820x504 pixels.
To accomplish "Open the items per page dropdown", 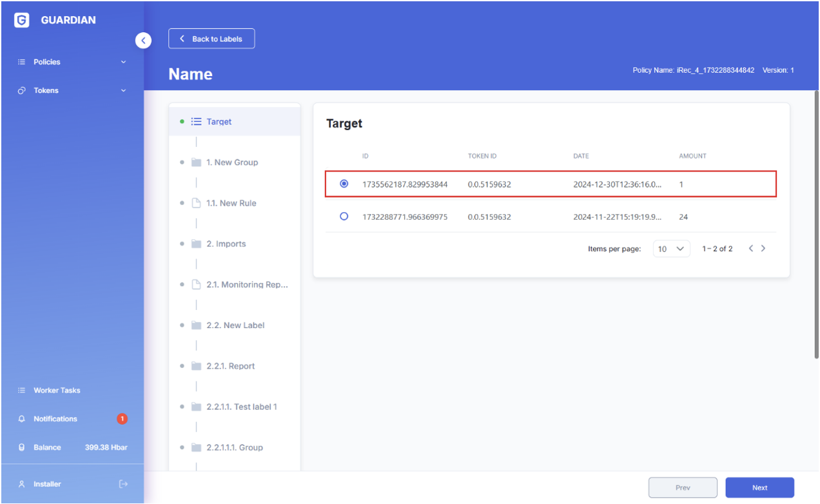I will 671,249.
